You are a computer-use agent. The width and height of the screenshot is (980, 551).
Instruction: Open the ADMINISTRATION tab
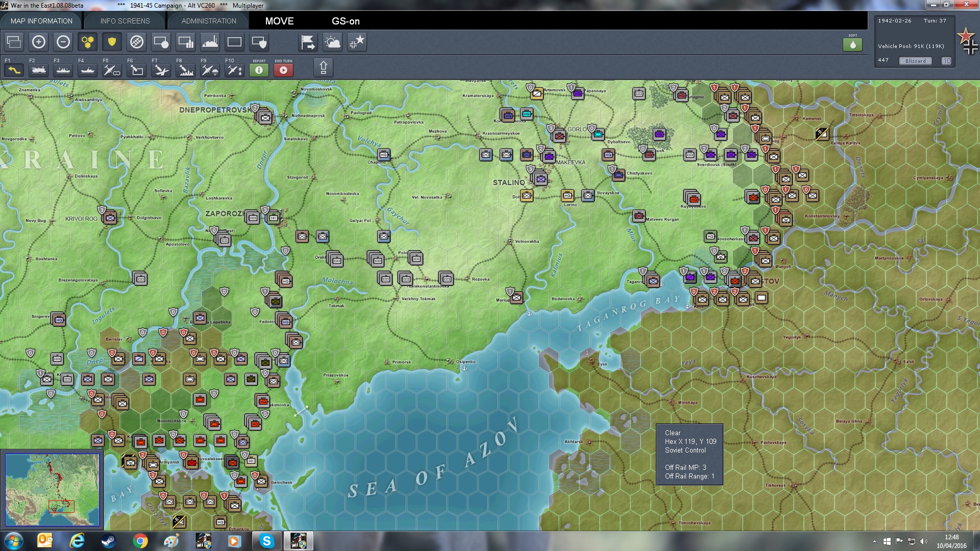[209, 21]
